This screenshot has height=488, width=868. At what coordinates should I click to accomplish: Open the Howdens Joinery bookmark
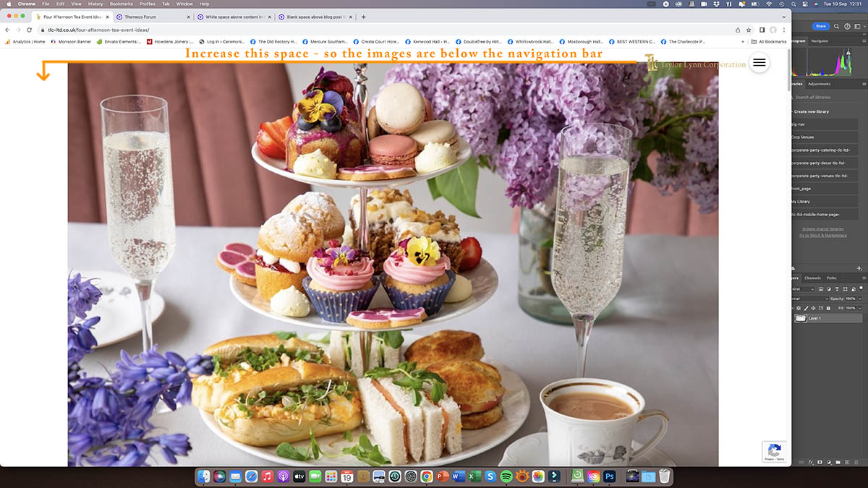tap(170, 42)
